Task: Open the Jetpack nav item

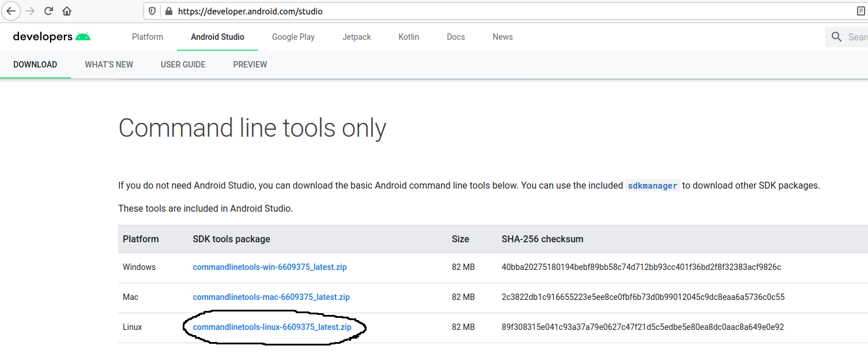Action: [357, 37]
